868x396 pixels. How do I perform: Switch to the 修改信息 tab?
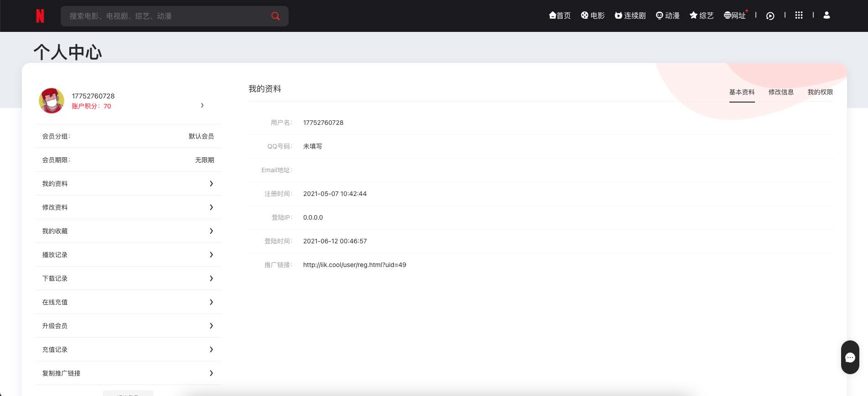tap(781, 92)
